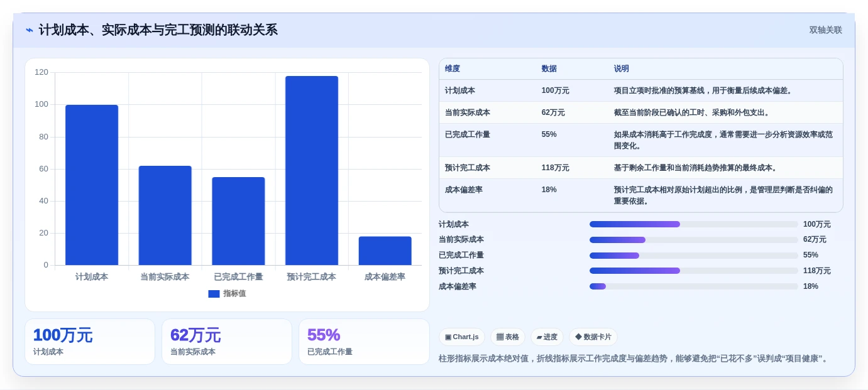Click the 已完成工作量 bar in the chart

pyautogui.click(x=238, y=221)
